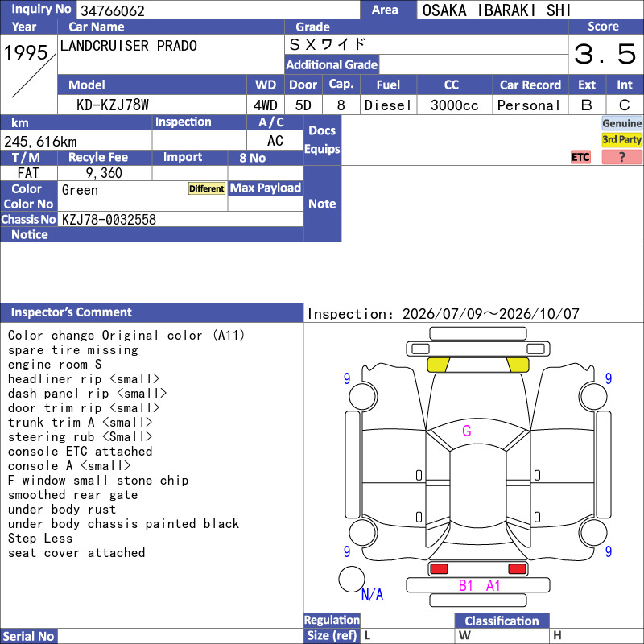Click the Classification header
The image size is (644, 644).
[x=502, y=621]
